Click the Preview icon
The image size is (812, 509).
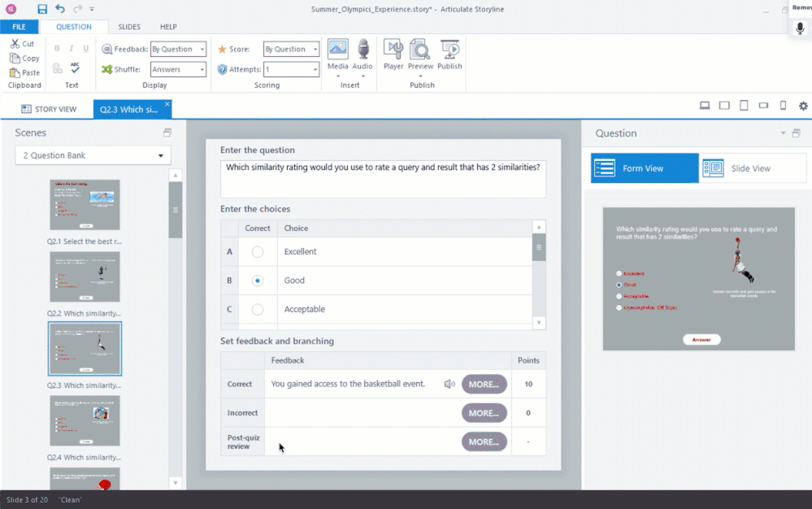(420, 50)
